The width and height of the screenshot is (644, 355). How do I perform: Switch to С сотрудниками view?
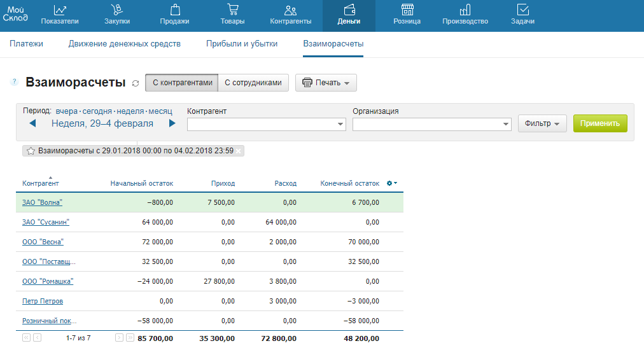click(253, 83)
